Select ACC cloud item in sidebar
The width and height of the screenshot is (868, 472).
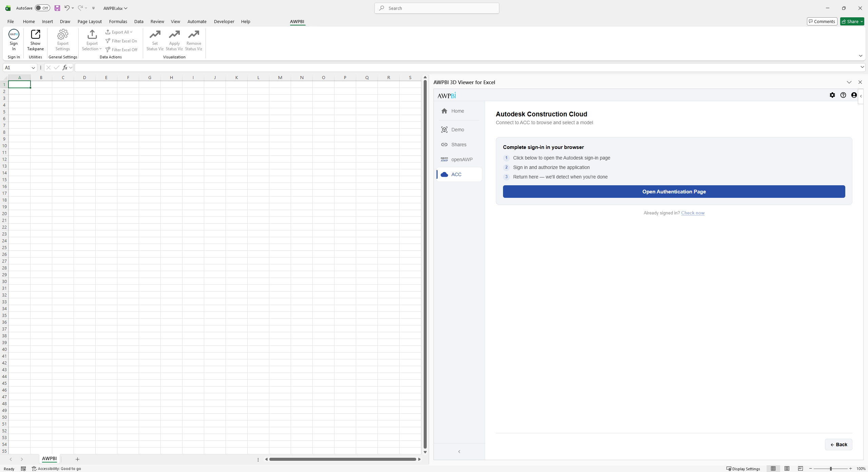click(459, 174)
